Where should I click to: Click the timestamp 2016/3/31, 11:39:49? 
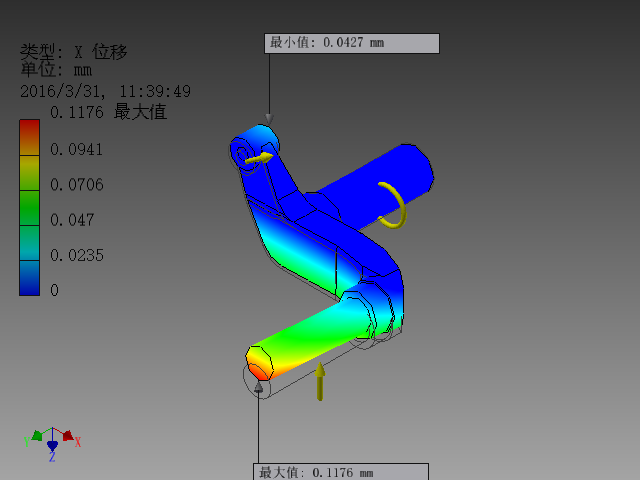pyautogui.click(x=106, y=91)
